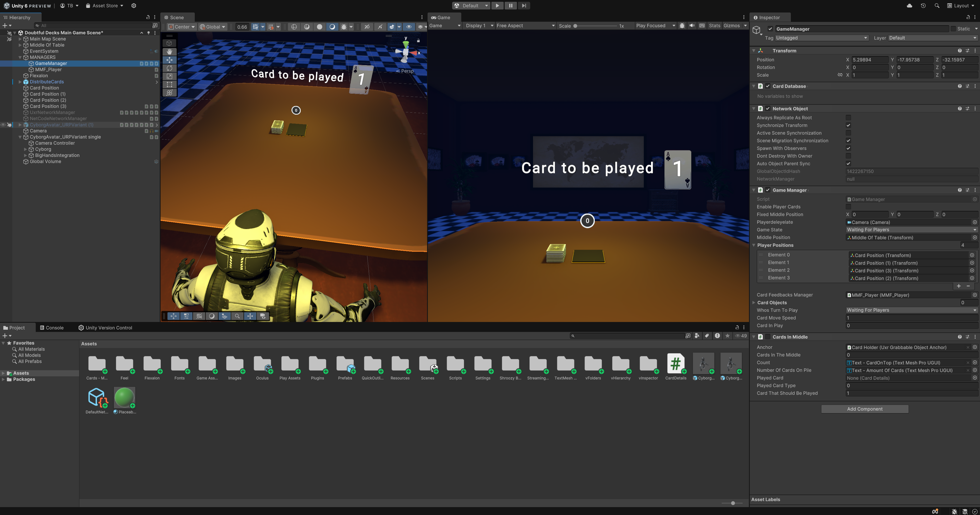Uncheck Spawn With Observers checkbox

coord(848,148)
